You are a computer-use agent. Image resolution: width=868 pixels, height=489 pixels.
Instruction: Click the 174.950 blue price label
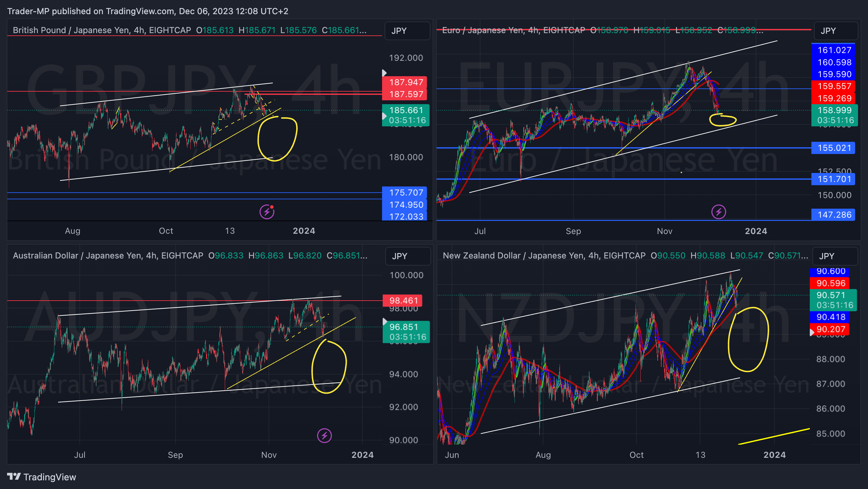(x=405, y=205)
